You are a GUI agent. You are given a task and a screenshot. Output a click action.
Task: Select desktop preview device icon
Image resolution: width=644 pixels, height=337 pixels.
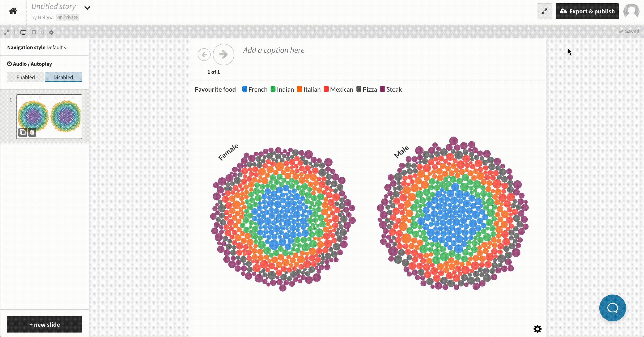pos(23,32)
